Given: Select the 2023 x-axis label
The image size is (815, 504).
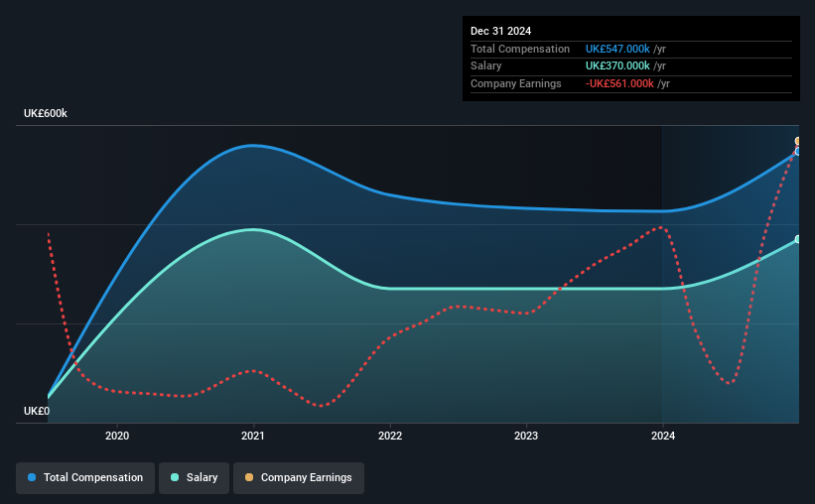Looking at the screenshot, I should pyautogui.click(x=526, y=436).
